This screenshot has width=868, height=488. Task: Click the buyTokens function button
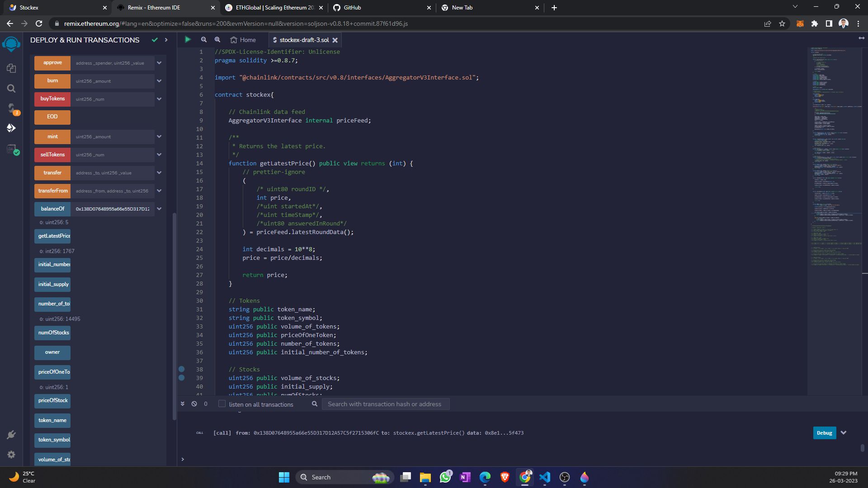click(x=52, y=99)
